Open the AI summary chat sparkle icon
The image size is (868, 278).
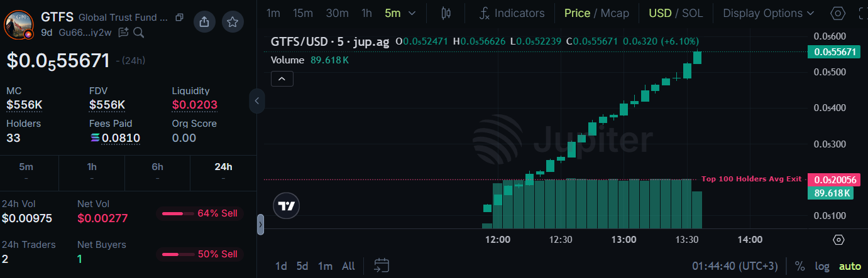click(x=123, y=32)
